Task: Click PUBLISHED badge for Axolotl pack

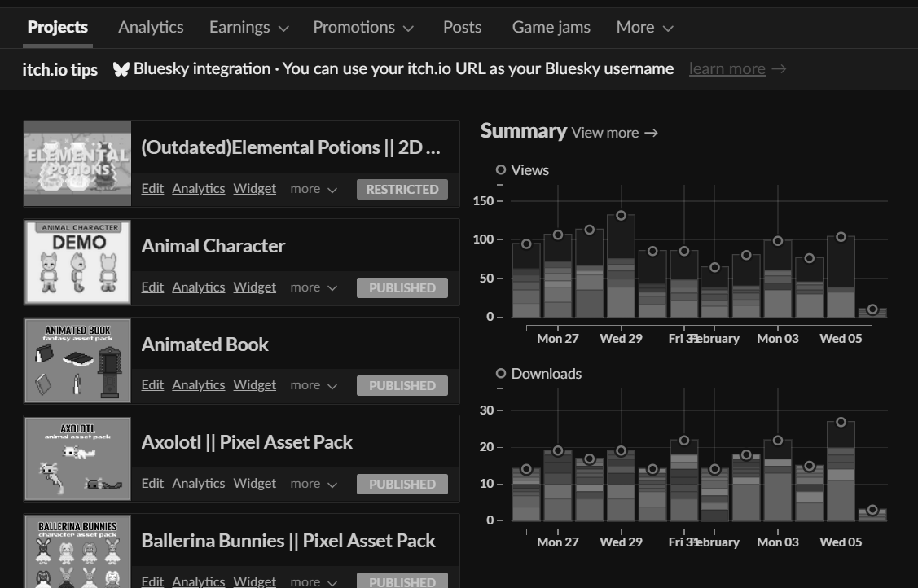Action: [x=402, y=484]
